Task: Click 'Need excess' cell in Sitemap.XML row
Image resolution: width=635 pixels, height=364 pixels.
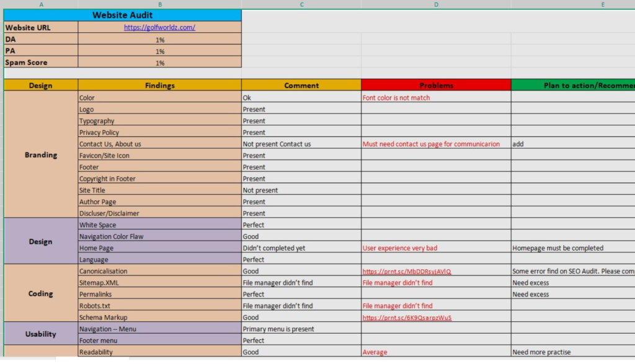Action: coord(573,283)
